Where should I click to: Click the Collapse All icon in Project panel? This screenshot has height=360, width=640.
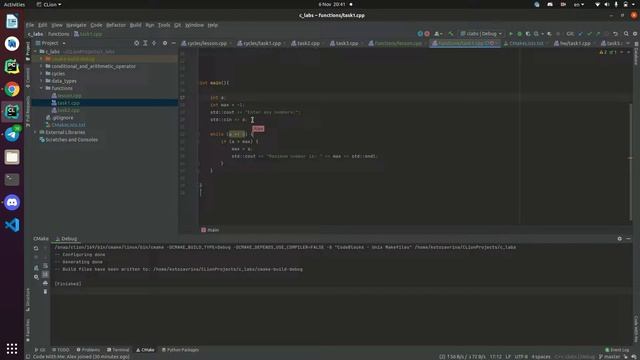[x=154, y=43]
